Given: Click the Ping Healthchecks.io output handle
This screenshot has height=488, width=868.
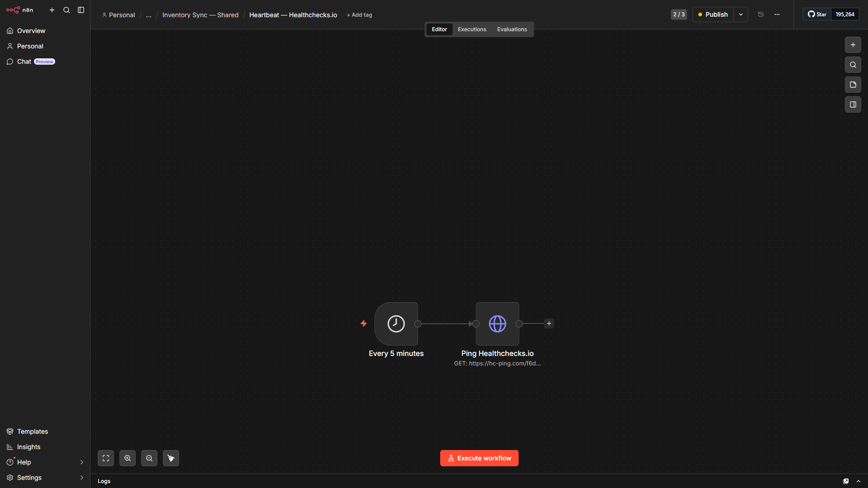Looking at the screenshot, I should [519, 324].
